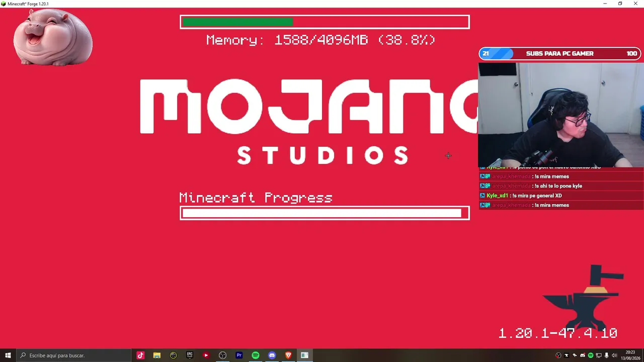Click the active app icon right of Brave

[x=304, y=355]
